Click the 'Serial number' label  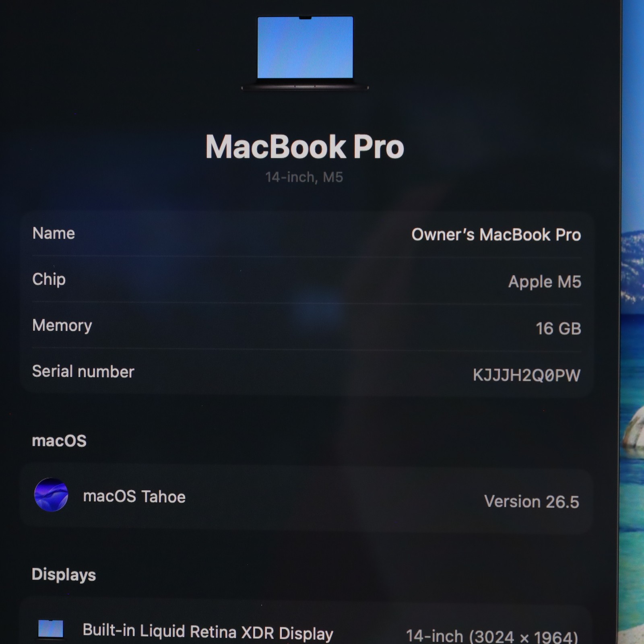point(83,372)
